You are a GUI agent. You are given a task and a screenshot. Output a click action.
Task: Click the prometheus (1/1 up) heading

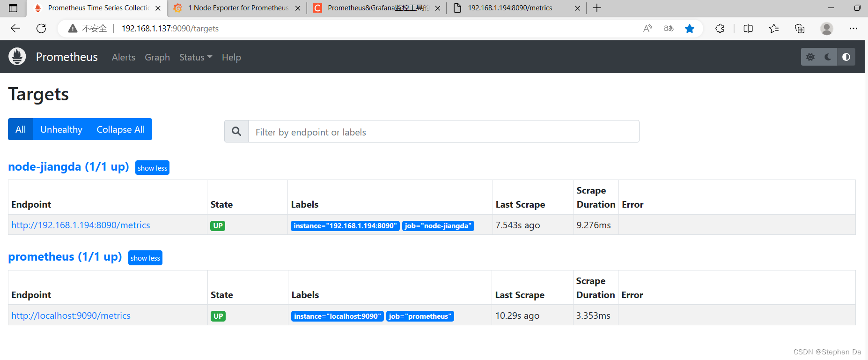[65, 257]
